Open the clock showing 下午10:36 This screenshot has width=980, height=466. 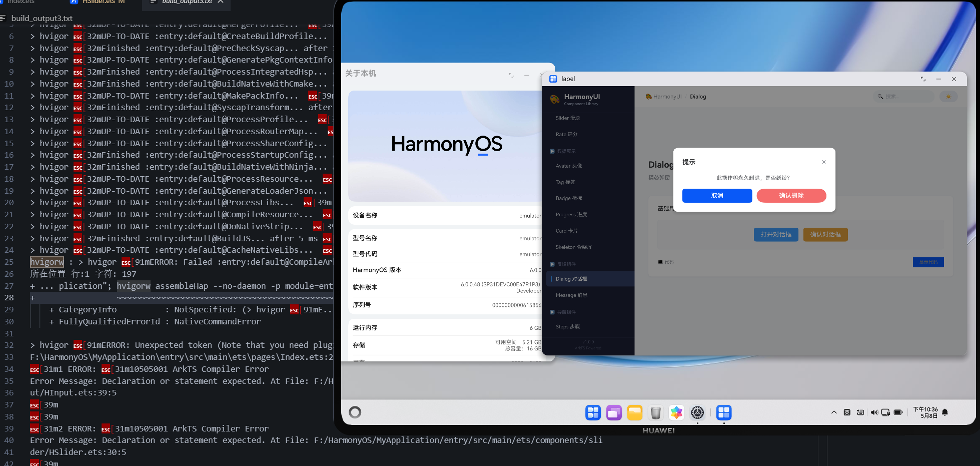[x=925, y=412]
